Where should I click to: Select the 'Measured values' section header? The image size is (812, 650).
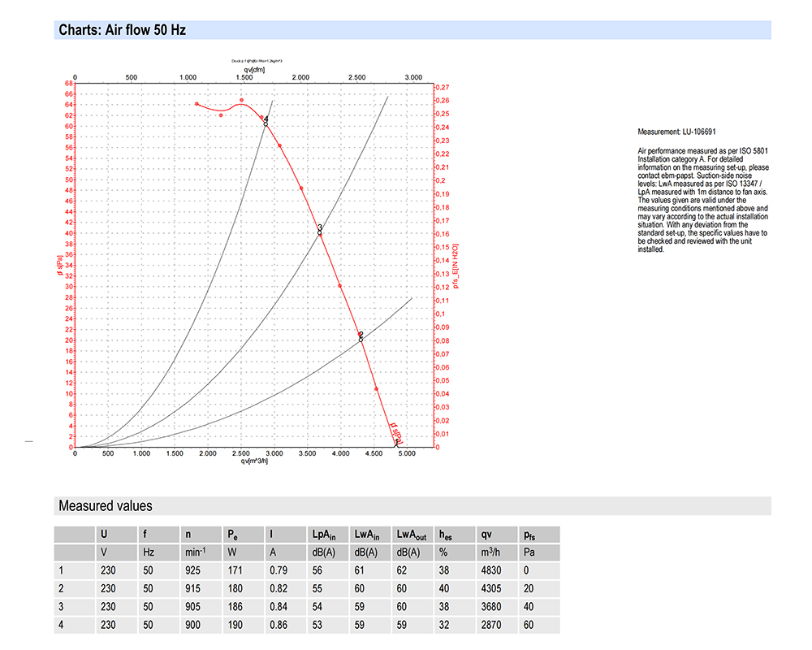(x=105, y=505)
